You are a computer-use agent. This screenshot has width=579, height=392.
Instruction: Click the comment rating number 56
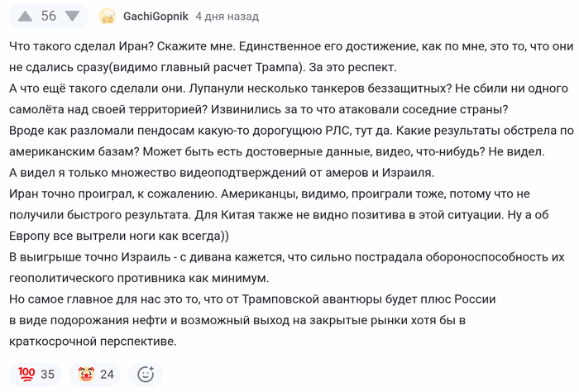[x=48, y=17]
